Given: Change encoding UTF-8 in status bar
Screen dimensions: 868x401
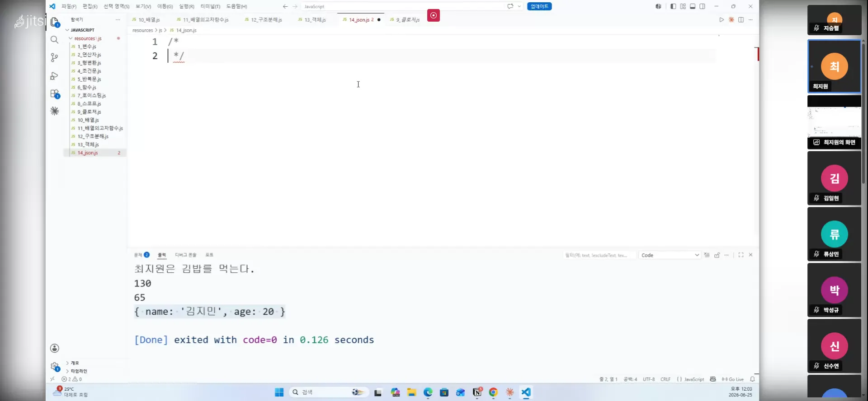Looking at the screenshot, I should [649, 379].
